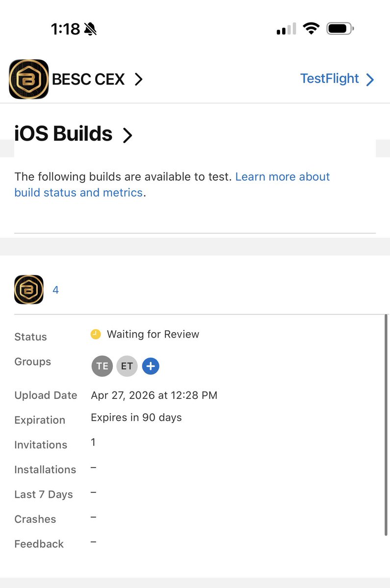
Task: Open the BESC CEX app title
Action: click(88, 79)
